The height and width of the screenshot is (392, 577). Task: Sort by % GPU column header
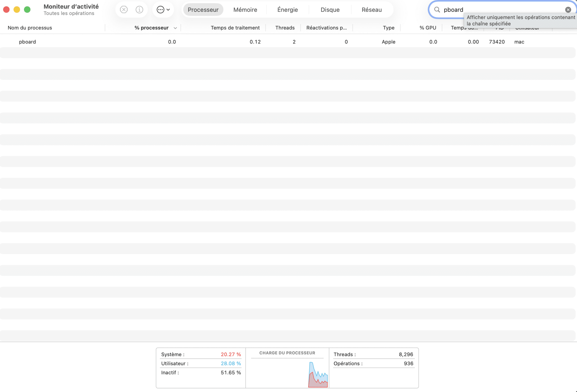[x=428, y=28]
